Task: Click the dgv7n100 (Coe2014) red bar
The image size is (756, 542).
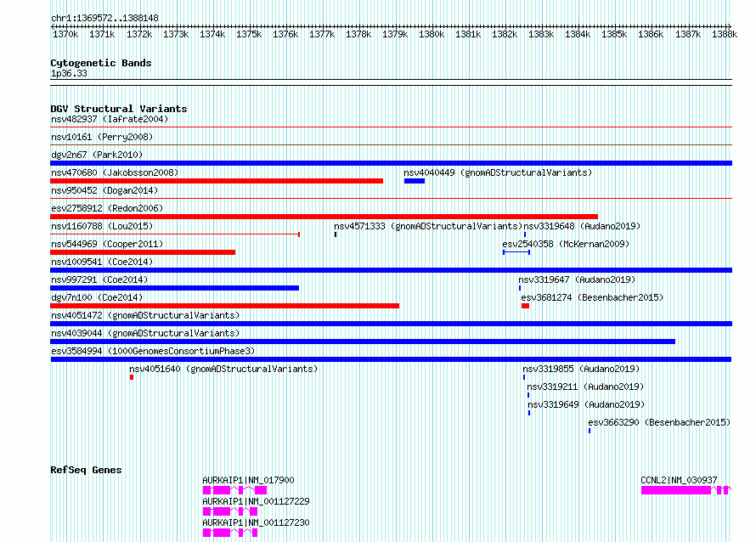Action: coord(225,306)
